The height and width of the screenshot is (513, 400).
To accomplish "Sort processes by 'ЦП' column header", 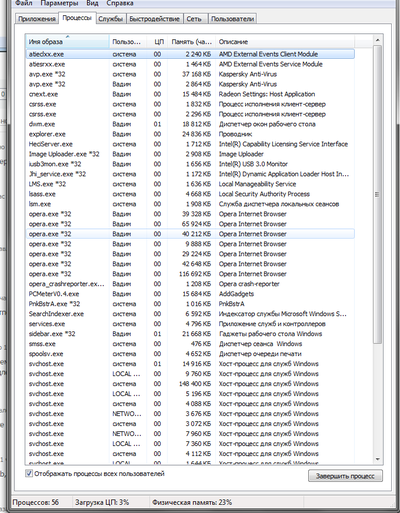I will point(159,42).
